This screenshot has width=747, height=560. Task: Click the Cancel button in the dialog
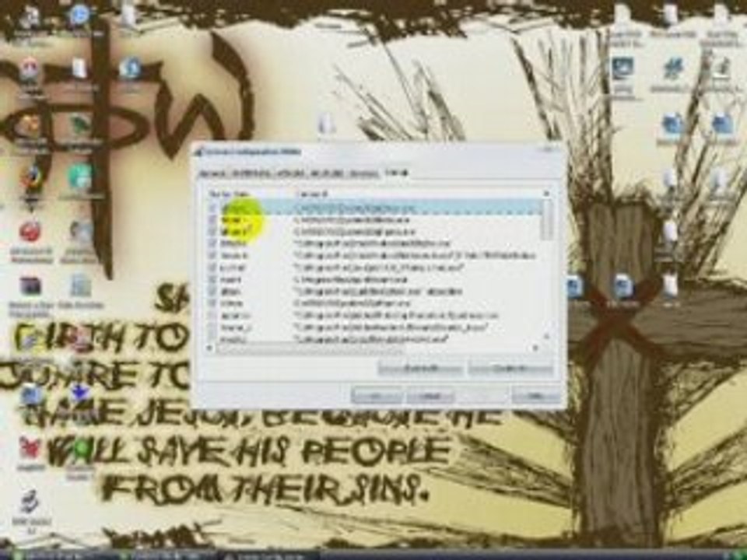pyautogui.click(x=430, y=396)
